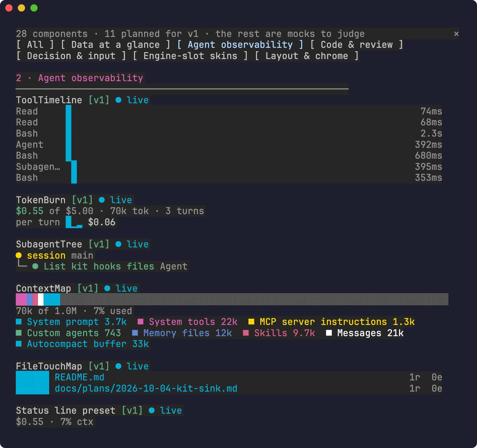Click the System prompt 3.7k legend swatch
This screenshot has width=477, height=448.
(x=19, y=322)
